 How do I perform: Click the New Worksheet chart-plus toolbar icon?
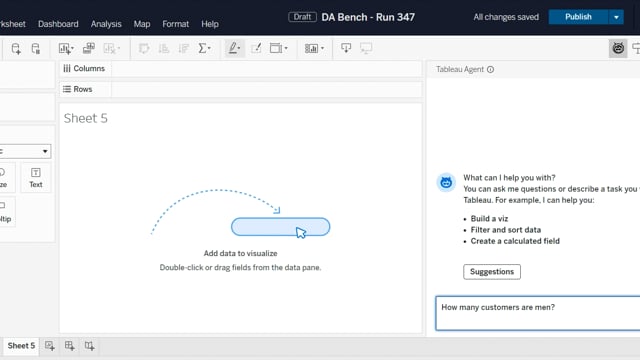64,49
